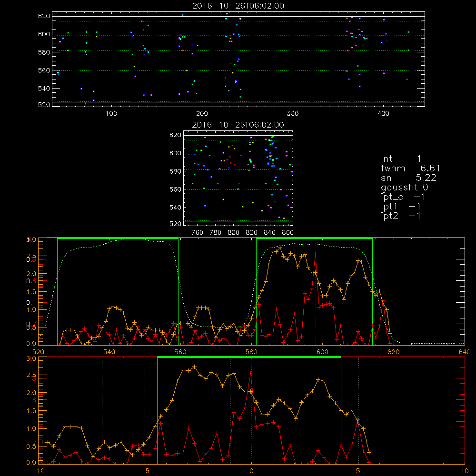Select the 'gaussfit 0' readout
The height and width of the screenshot is (476, 476).
[x=405, y=187]
